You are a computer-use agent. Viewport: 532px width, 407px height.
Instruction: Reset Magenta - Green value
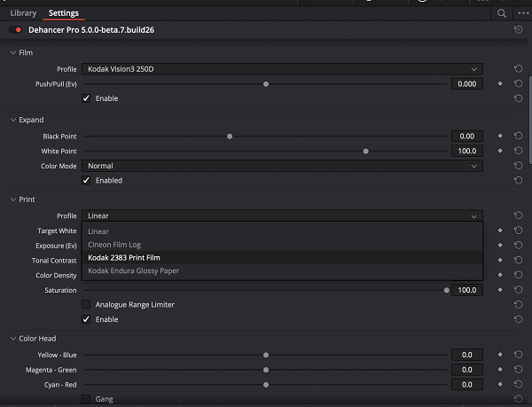pyautogui.click(x=518, y=370)
